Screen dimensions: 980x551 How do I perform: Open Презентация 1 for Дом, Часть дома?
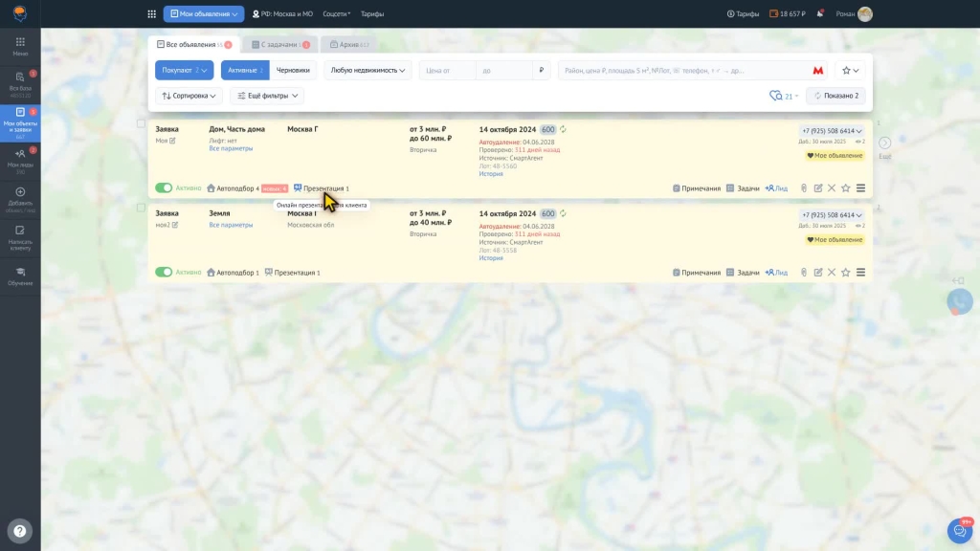tap(322, 188)
